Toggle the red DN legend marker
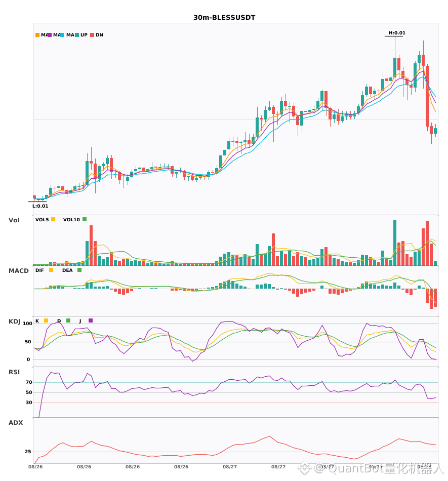448x481 pixels. click(x=92, y=35)
